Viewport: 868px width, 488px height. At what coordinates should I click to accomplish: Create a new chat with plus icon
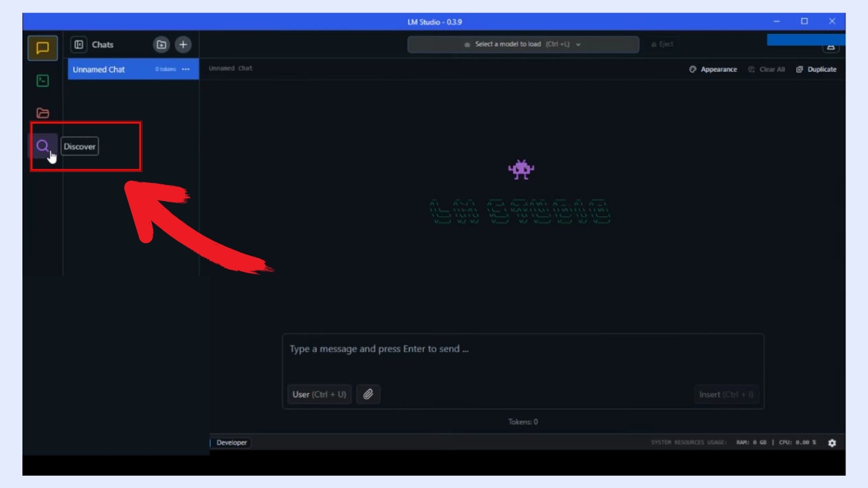(x=183, y=44)
